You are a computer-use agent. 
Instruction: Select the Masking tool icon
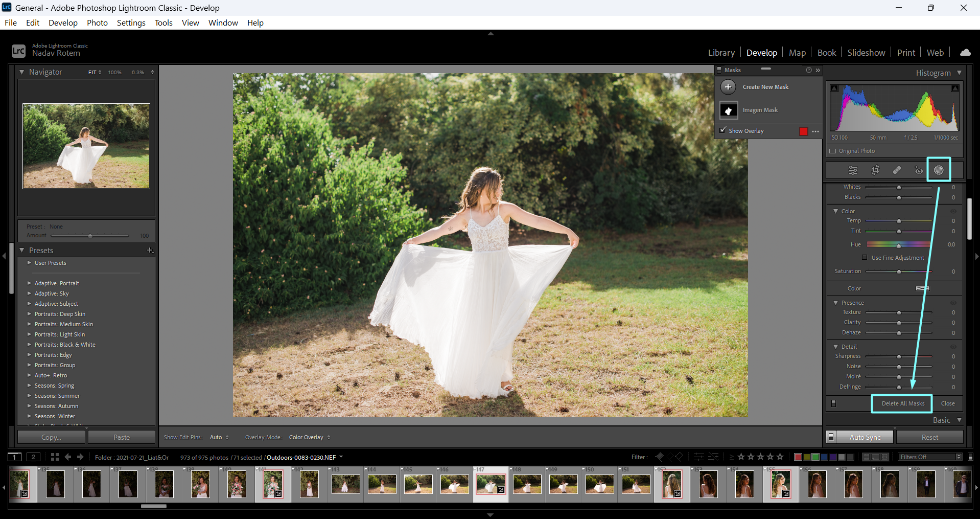pyautogui.click(x=939, y=170)
